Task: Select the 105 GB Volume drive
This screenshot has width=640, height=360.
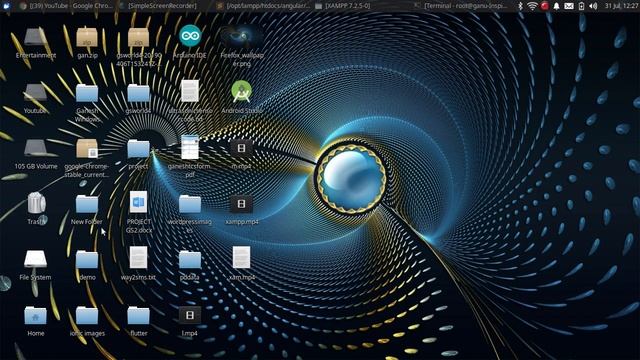Action: (36, 149)
